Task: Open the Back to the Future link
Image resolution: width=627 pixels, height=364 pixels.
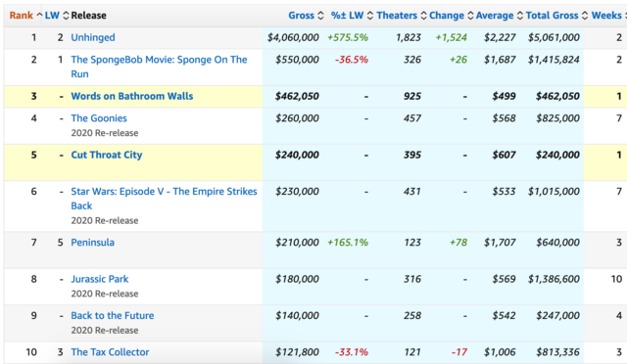Action: point(113,316)
